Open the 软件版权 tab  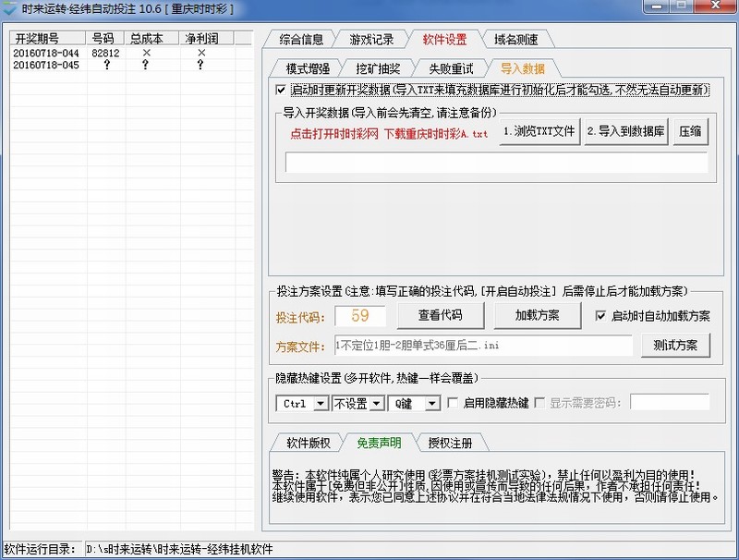(308, 443)
